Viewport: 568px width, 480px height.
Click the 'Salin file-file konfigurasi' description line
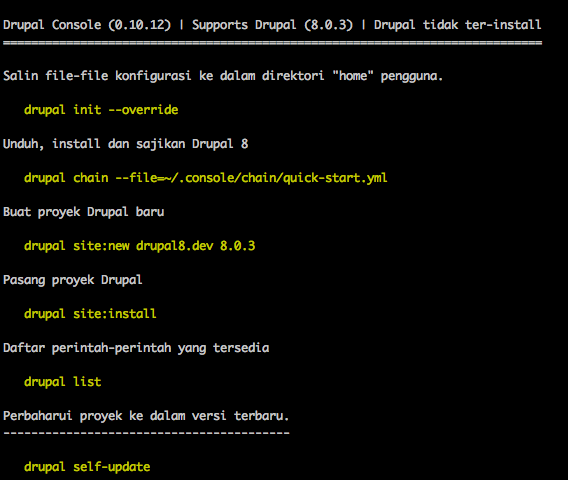coord(223,76)
